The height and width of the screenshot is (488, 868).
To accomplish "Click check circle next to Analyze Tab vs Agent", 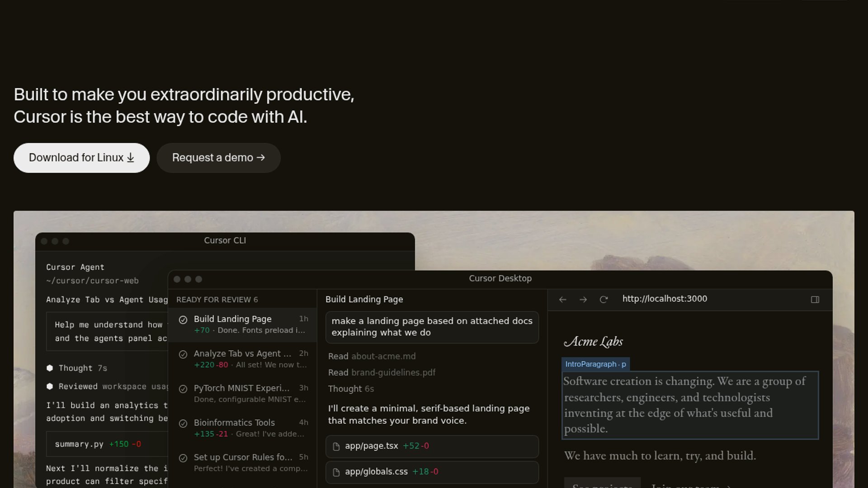I will coord(183,355).
